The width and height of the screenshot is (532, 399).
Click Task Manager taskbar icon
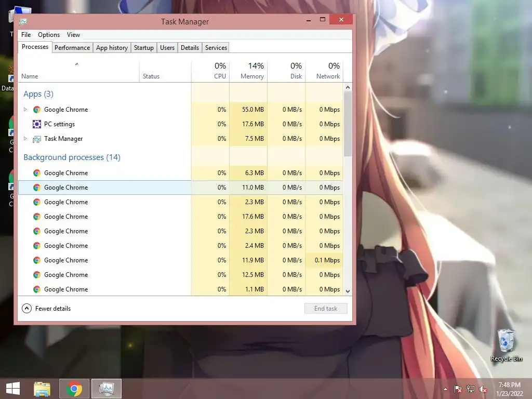click(107, 389)
